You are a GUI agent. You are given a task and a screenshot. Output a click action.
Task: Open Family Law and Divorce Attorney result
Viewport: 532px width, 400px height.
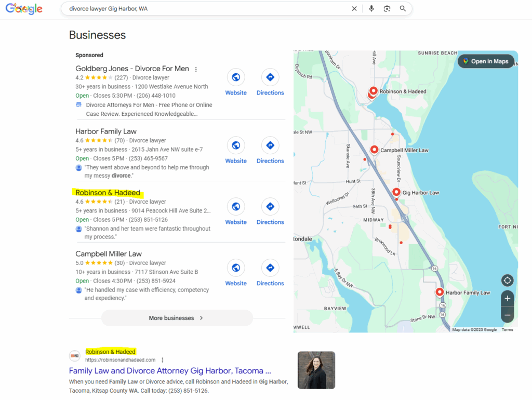click(x=170, y=371)
